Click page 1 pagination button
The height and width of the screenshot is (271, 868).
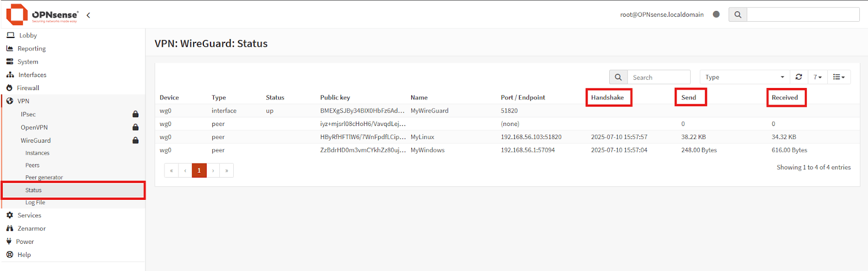199,171
